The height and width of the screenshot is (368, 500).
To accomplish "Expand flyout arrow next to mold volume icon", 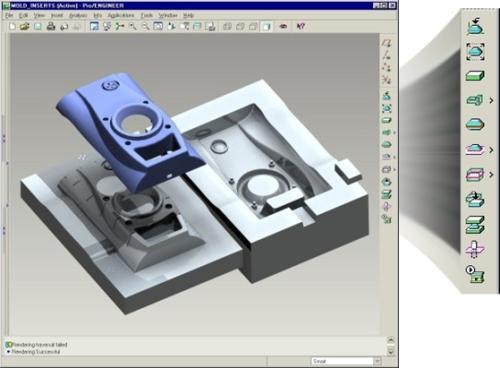I will tap(491, 174).
